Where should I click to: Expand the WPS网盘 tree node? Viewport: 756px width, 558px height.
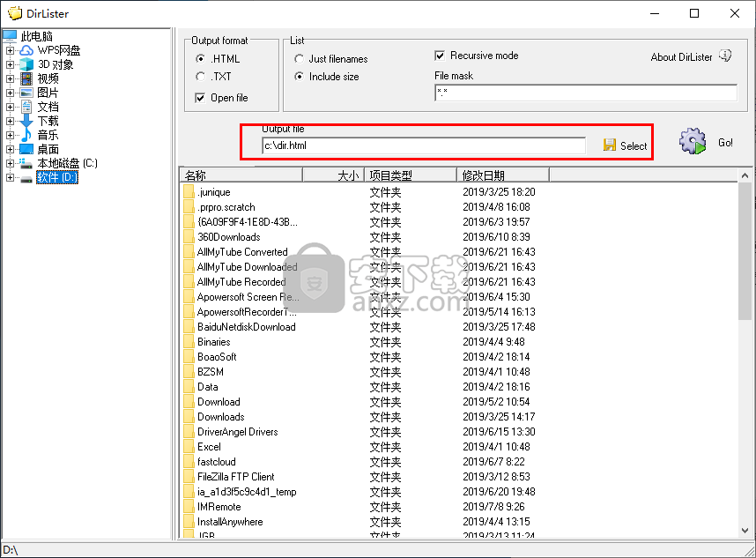pyautogui.click(x=10, y=50)
